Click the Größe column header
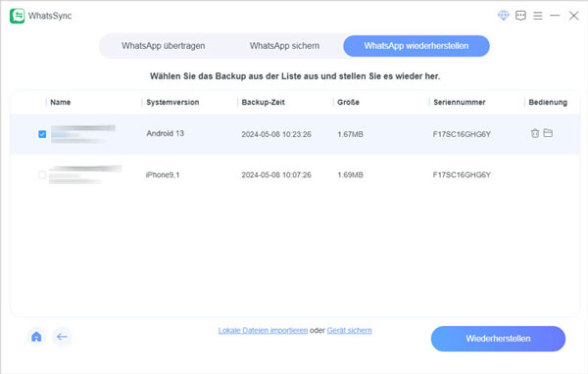 click(x=348, y=102)
